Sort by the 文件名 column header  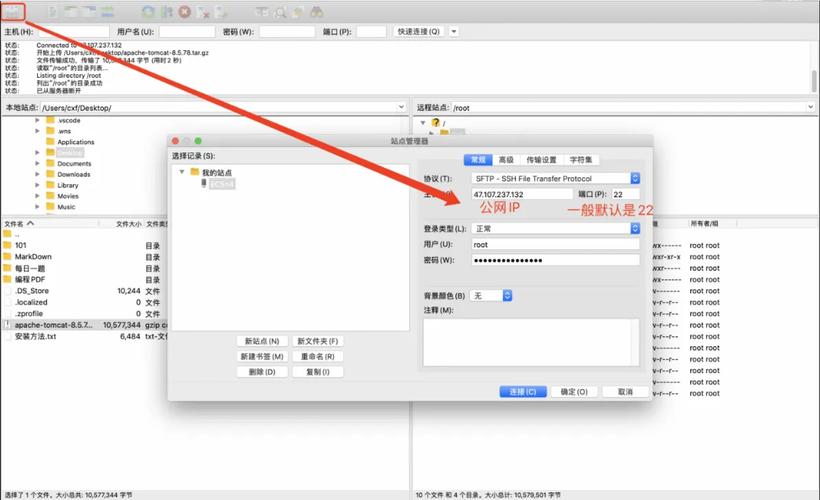coord(50,223)
